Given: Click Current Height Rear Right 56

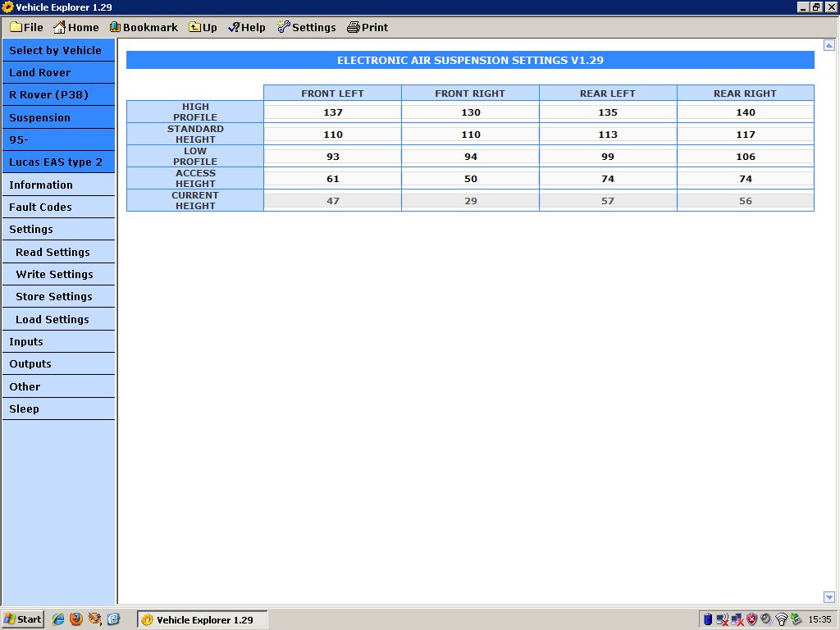Looking at the screenshot, I should (746, 201).
